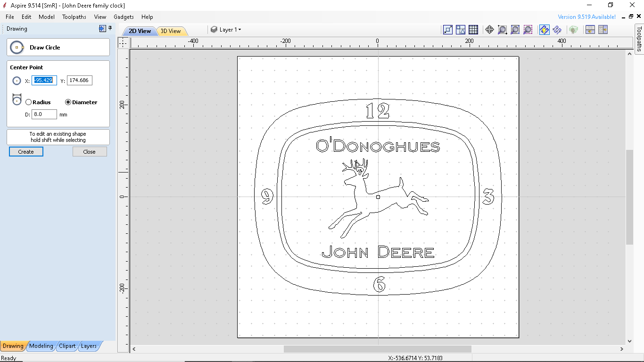Open the View menu
The height and width of the screenshot is (362, 644).
click(100, 17)
